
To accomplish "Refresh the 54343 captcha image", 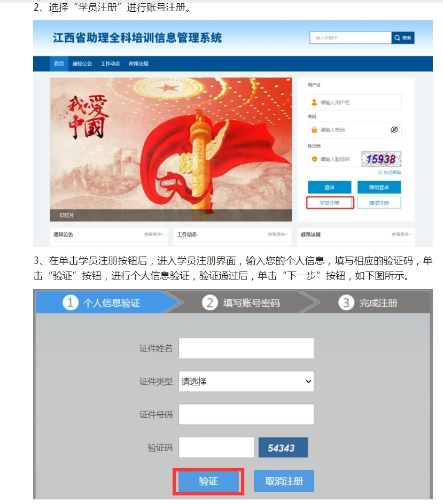I will pos(283,447).
